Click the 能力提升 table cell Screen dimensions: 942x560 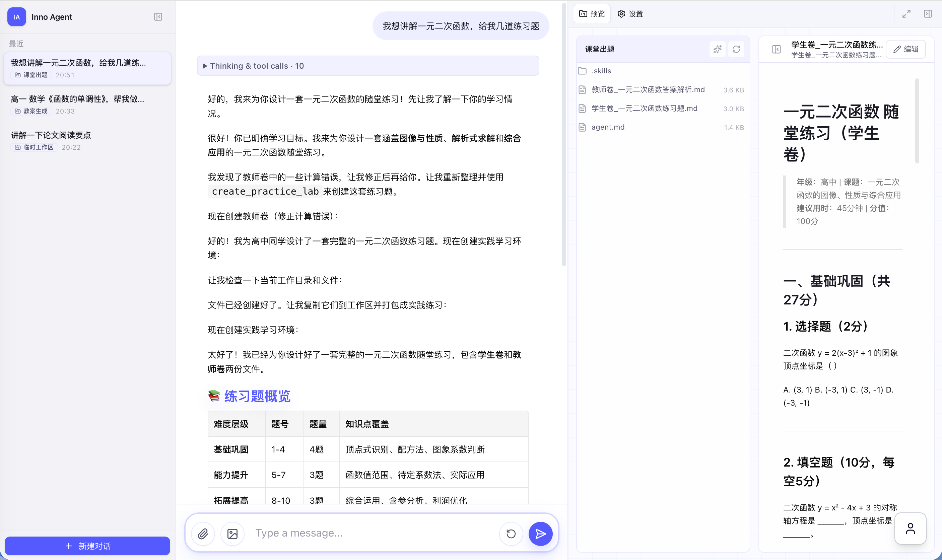pyautogui.click(x=237, y=475)
